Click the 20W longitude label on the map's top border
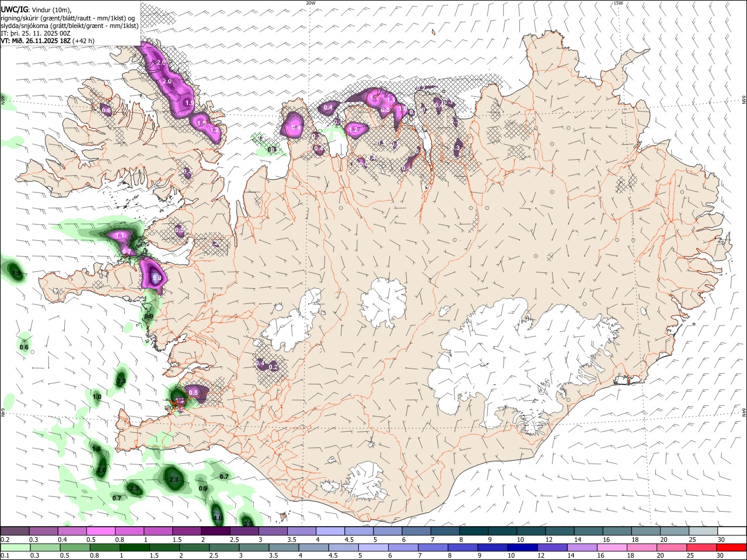This screenshot has height=560, width=747. coord(311,3)
